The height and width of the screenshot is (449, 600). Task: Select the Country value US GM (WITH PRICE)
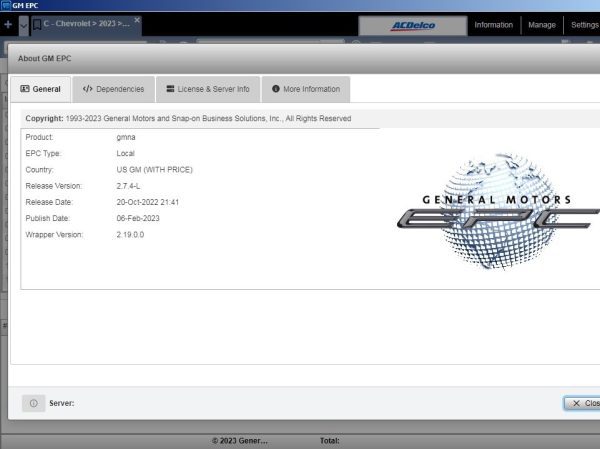tap(155, 170)
